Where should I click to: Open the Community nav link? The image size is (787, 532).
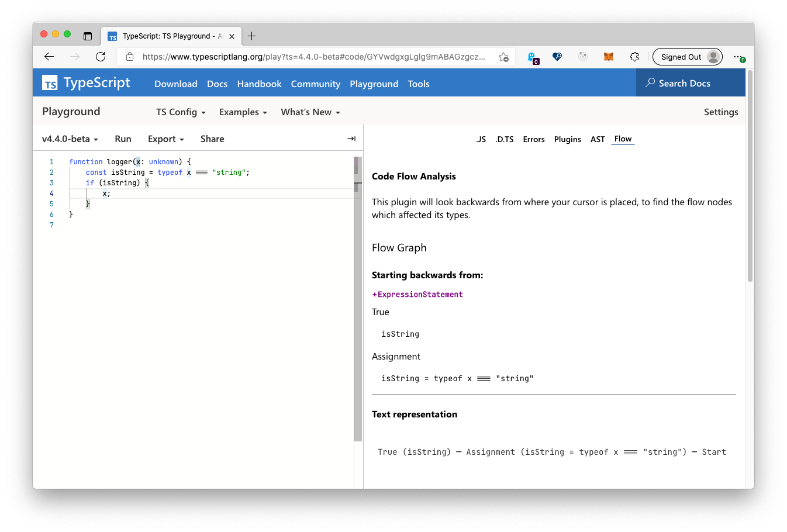[x=316, y=84]
